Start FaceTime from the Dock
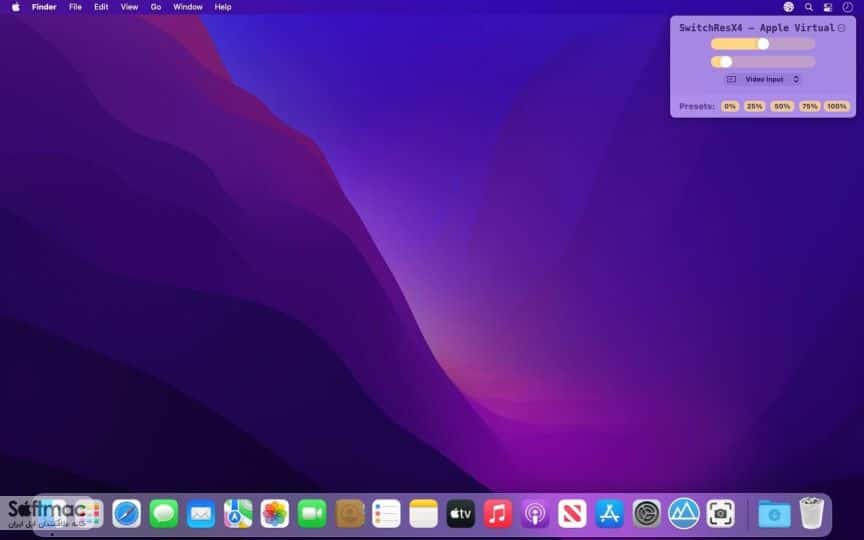The image size is (864, 540). (312, 514)
